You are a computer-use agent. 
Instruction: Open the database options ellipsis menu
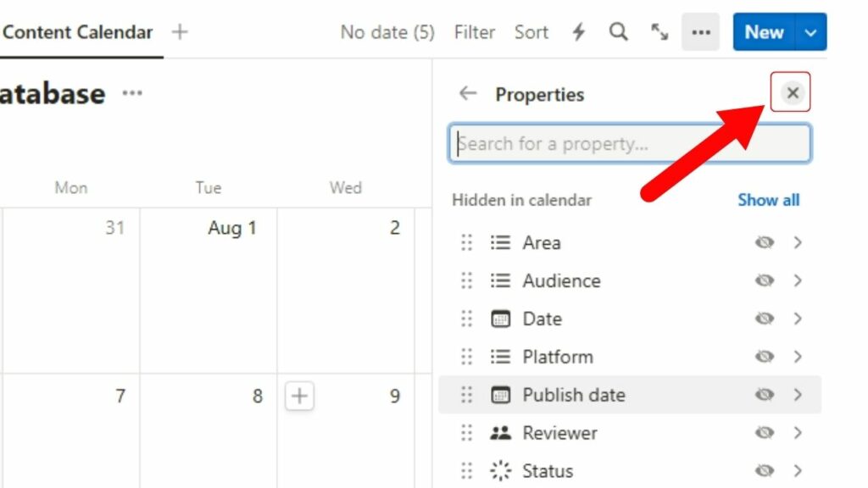coord(700,32)
